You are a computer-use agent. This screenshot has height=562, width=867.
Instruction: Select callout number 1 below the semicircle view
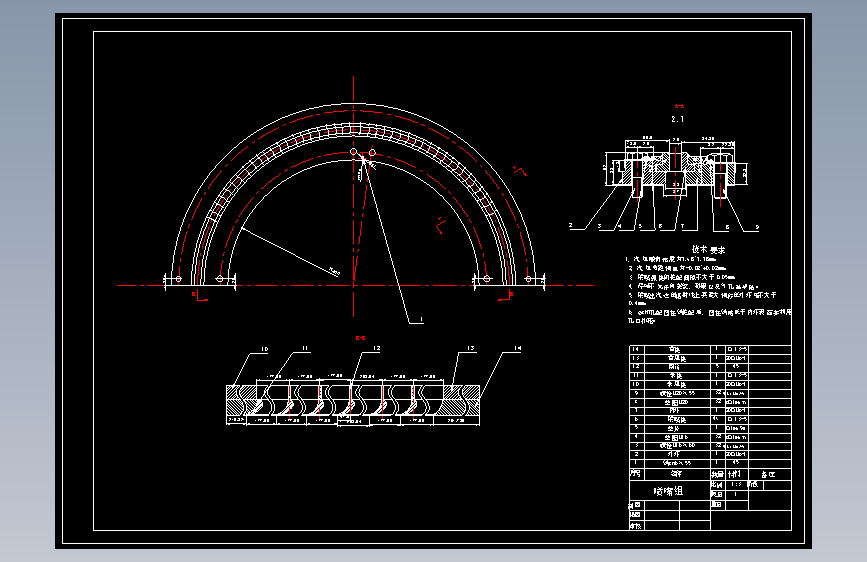click(x=421, y=319)
